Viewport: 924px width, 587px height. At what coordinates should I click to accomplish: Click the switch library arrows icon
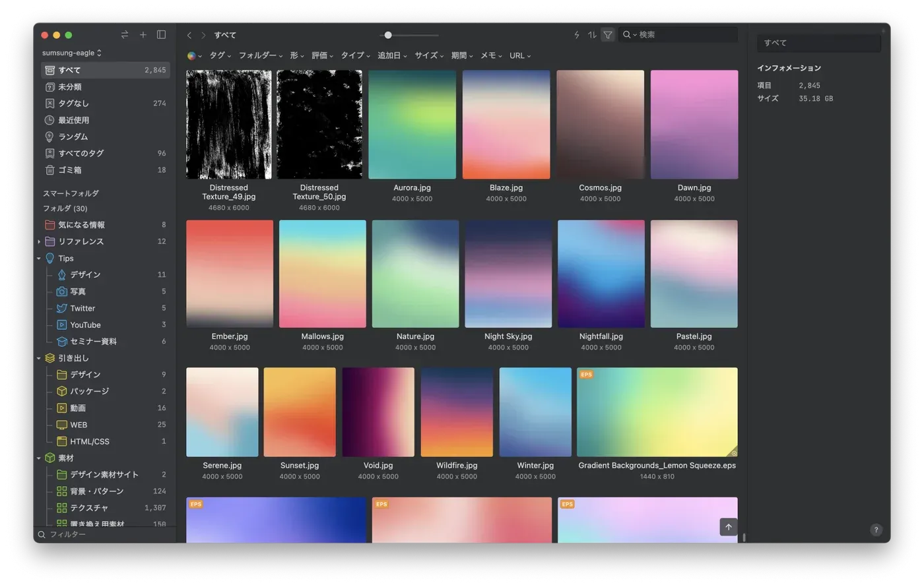tap(124, 34)
